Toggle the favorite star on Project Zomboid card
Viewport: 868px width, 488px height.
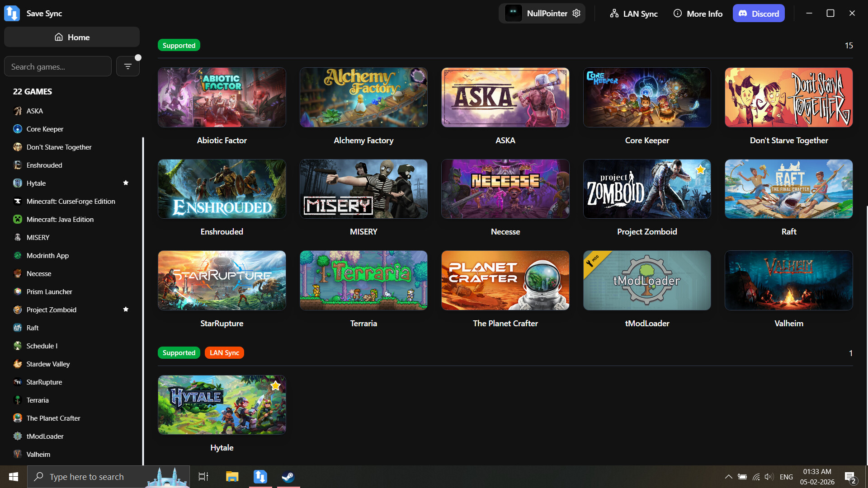point(700,170)
